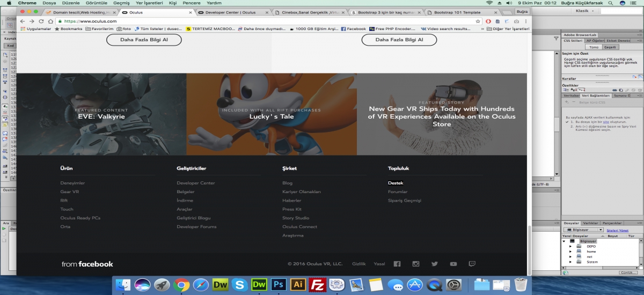Click the Twitch icon in the footer
Viewport: 644px width, 295px height.
point(472,264)
